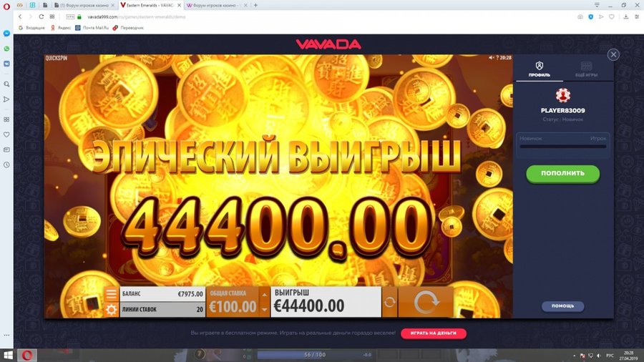Open Opera sidebar VK icon
Screen dimensions: 644x362
click(6, 64)
